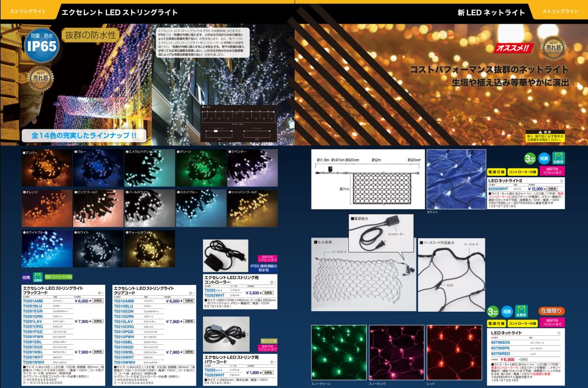Click the レッド net light photo
Image resolution: width=588 pixels, height=388 pixels.
coord(455,353)
